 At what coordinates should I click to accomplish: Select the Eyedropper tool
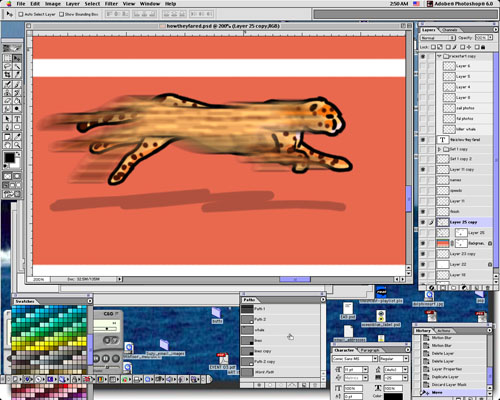[17, 137]
